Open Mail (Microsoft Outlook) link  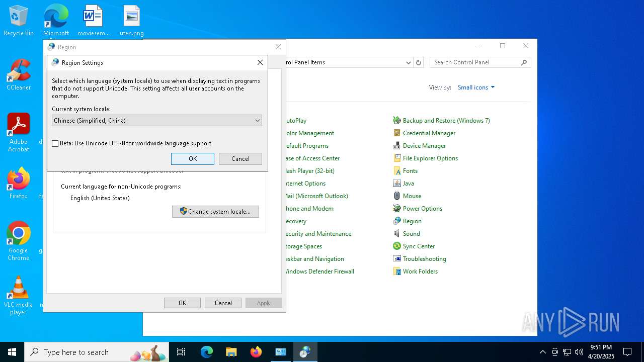[x=316, y=196]
